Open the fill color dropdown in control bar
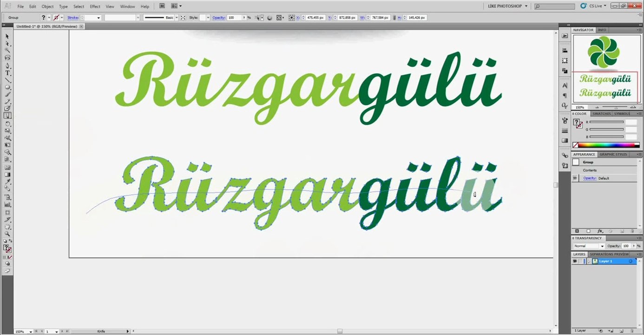Screen dimensions: 644x335 (49, 18)
